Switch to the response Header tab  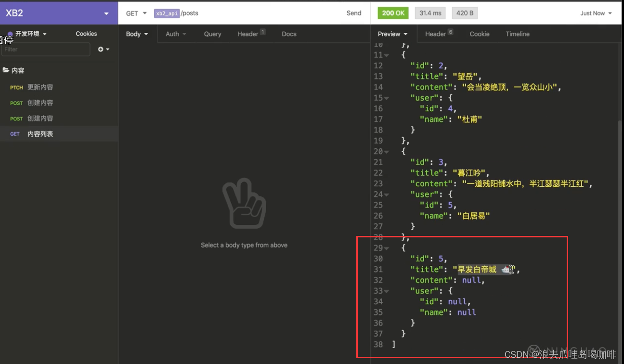(439, 34)
